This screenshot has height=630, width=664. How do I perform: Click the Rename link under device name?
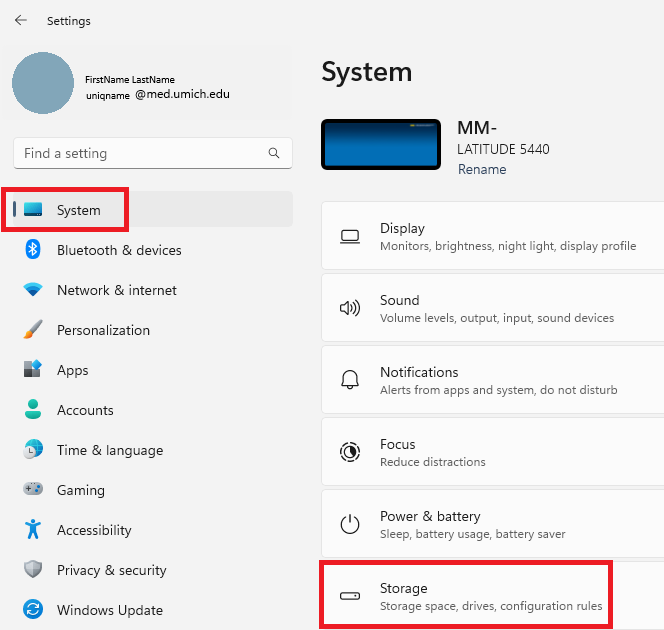point(482,170)
